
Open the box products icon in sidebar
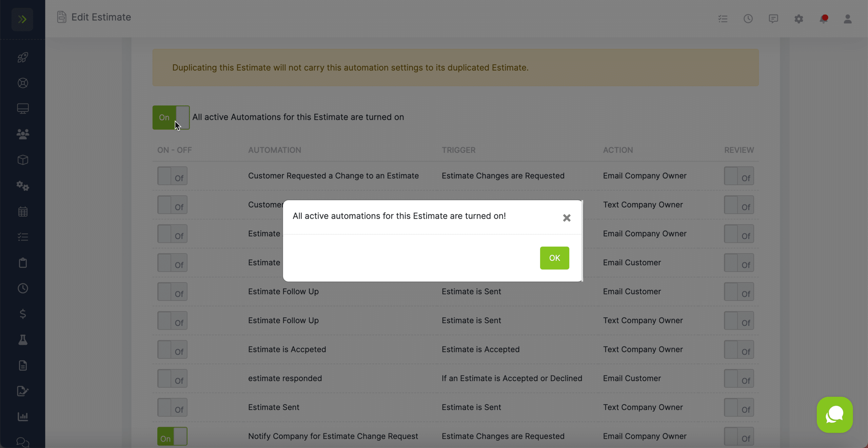[23, 160]
